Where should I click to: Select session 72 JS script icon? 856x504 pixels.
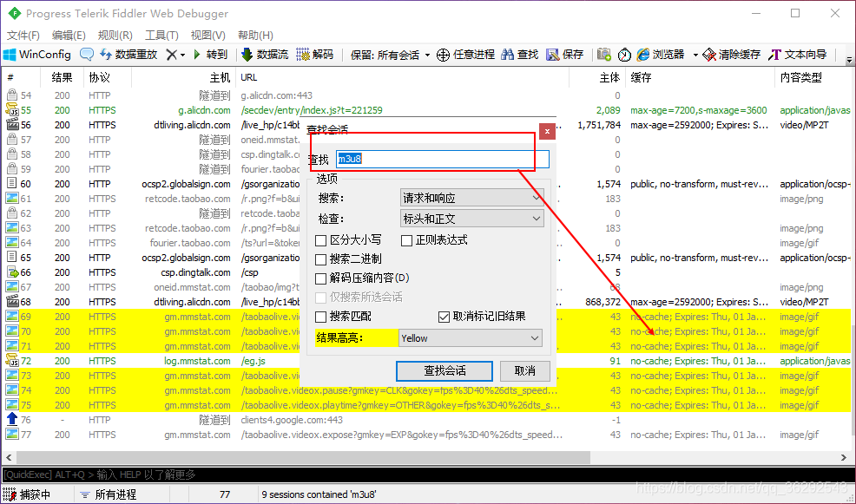click(12, 361)
